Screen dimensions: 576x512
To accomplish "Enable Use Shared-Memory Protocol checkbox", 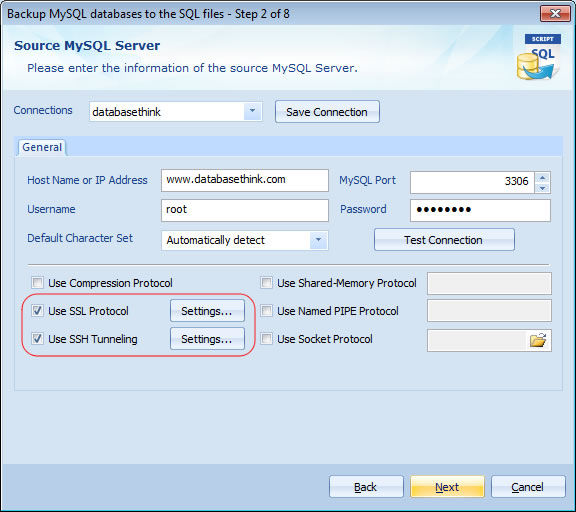I will 266,283.
